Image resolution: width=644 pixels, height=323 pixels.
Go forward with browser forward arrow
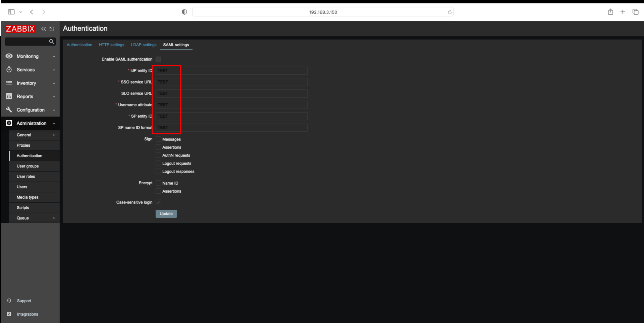click(x=44, y=12)
